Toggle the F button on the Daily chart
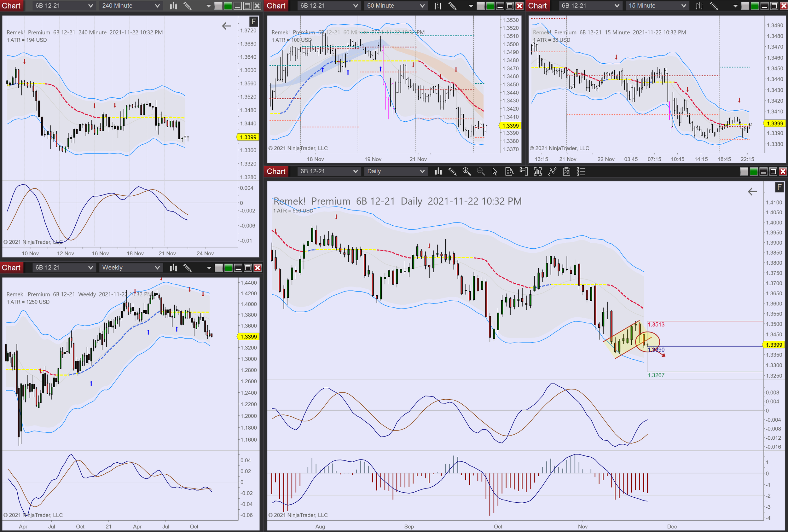The width and height of the screenshot is (788, 532). click(779, 187)
